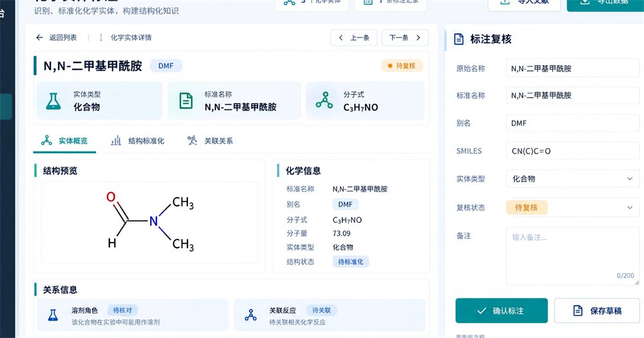
Task: Click the DMF alias tag in 化学信息
Action: tap(345, 204)
